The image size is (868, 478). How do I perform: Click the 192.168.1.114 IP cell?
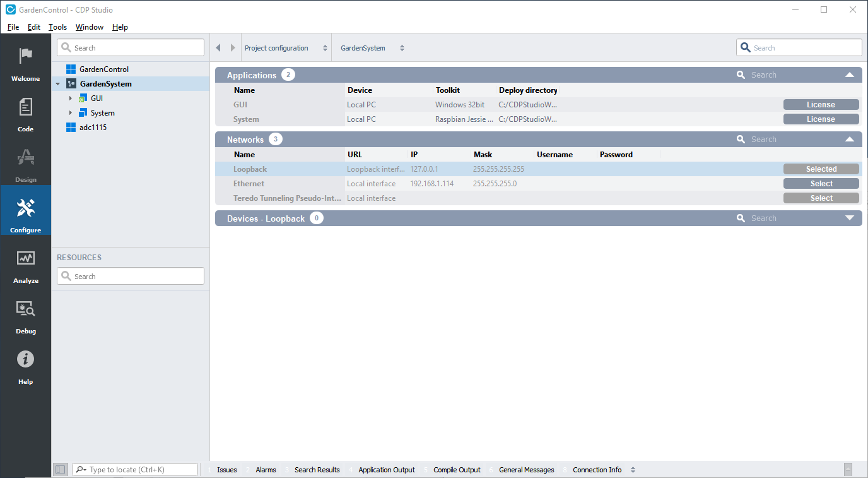pyautogui.click(x=432, y=184)
